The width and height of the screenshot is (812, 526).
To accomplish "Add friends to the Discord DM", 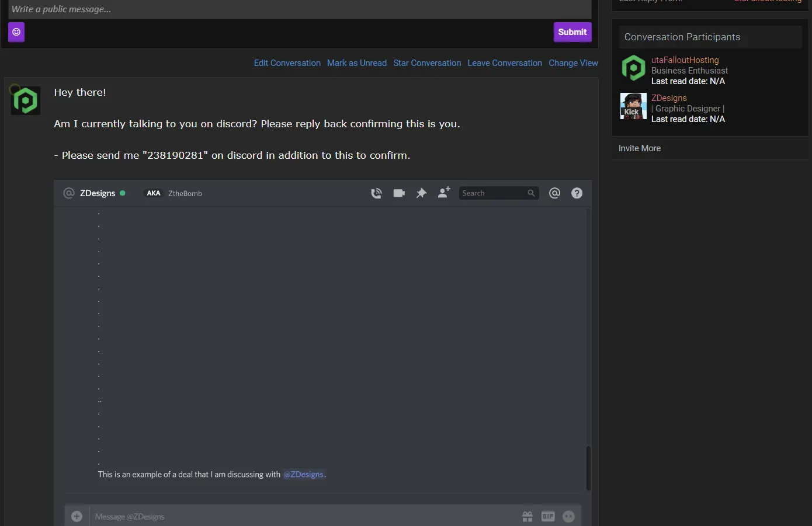I will (x=444, y=193).
